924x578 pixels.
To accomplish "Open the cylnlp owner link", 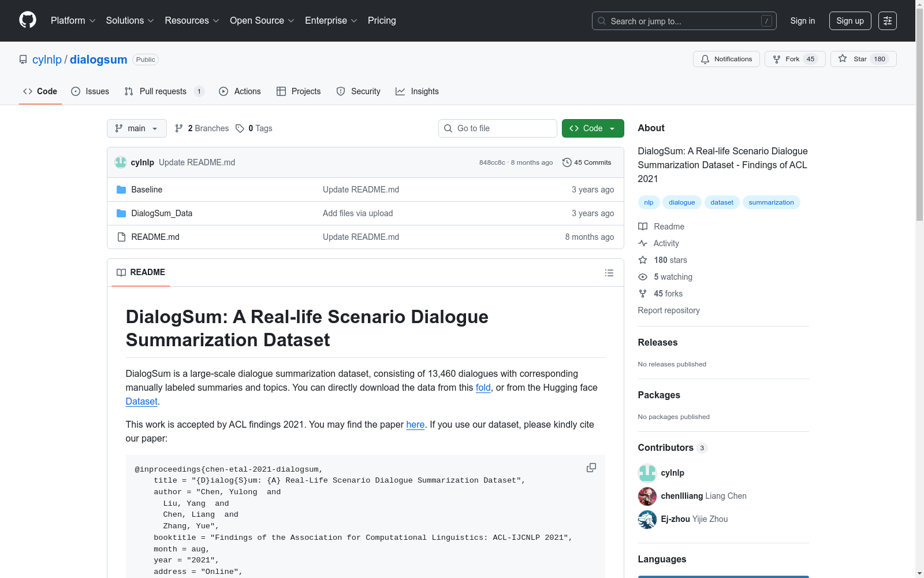I will [47, 60].
